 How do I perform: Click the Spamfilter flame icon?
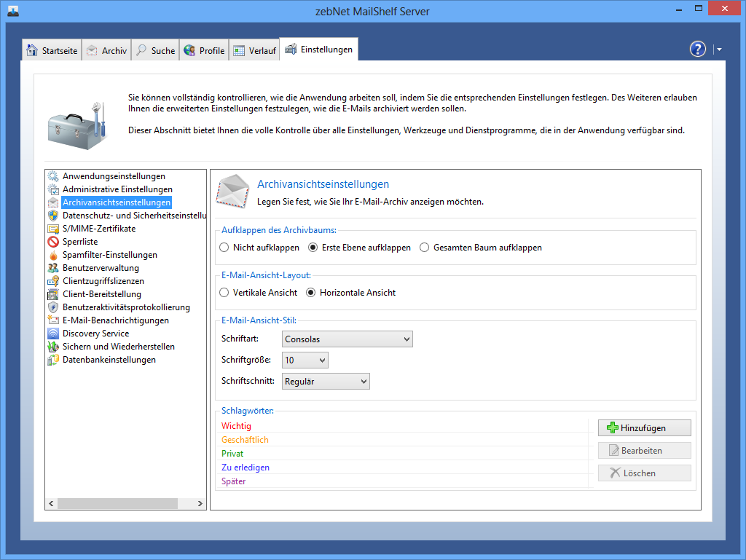tap(53, 255)
